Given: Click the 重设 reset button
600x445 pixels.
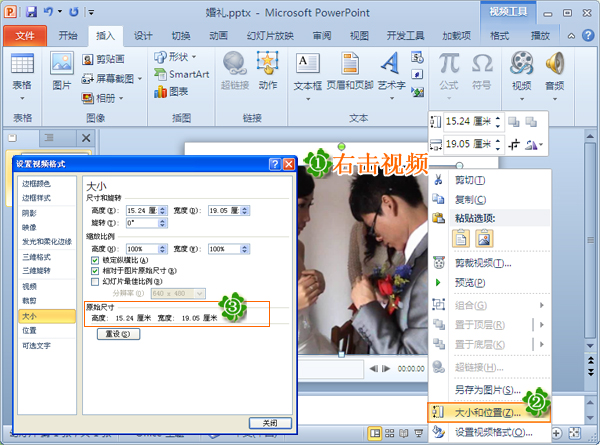Looking at the screenshot, I should [118, 334].
